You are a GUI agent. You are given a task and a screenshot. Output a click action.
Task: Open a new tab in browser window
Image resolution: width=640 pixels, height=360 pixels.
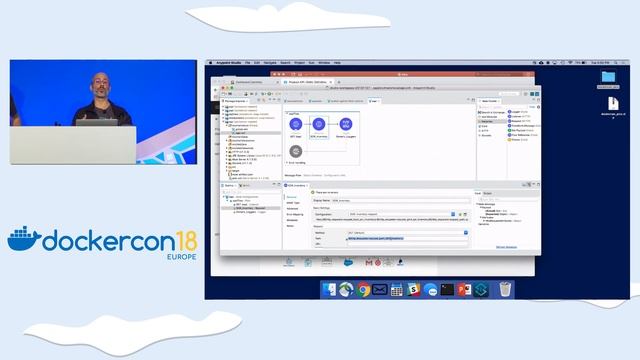pyautogui.click(x=339, y=82)
